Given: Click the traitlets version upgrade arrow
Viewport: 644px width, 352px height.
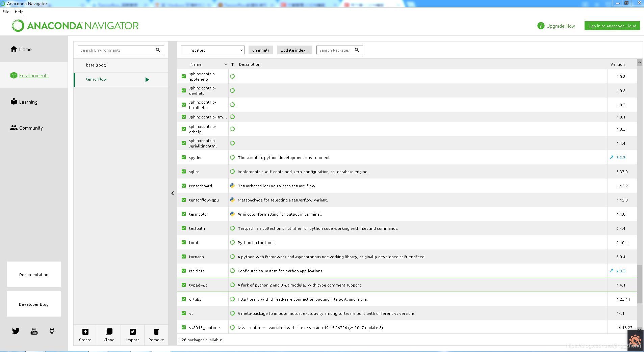Looking at the screenshot, I should [612, 271].
